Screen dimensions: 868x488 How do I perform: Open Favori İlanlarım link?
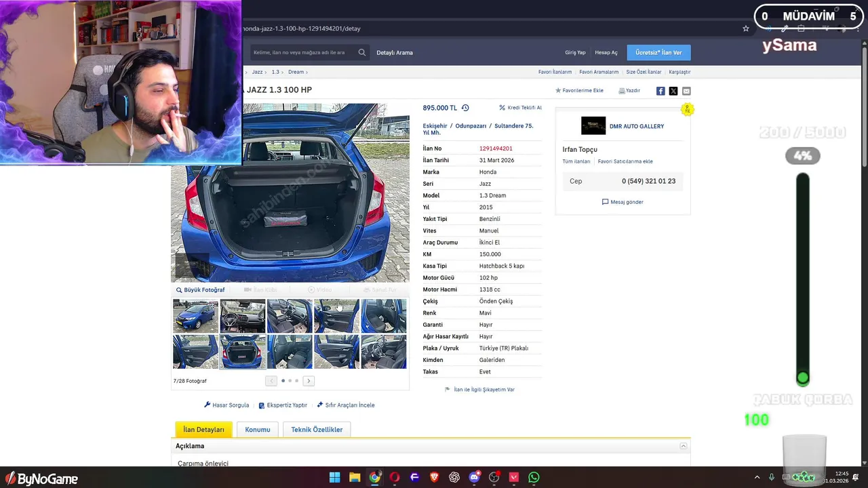(555, 72)
